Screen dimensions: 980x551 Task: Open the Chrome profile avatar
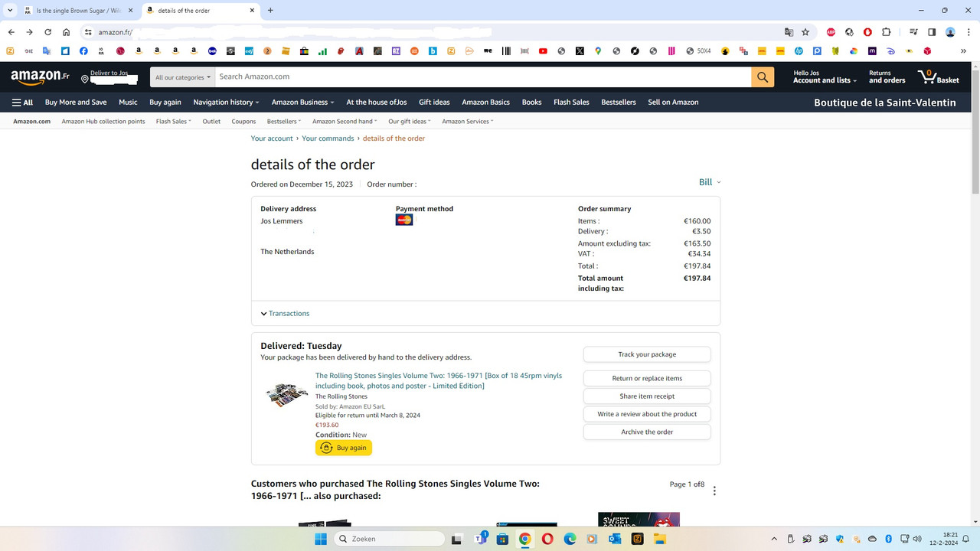[x=950, y=32]
